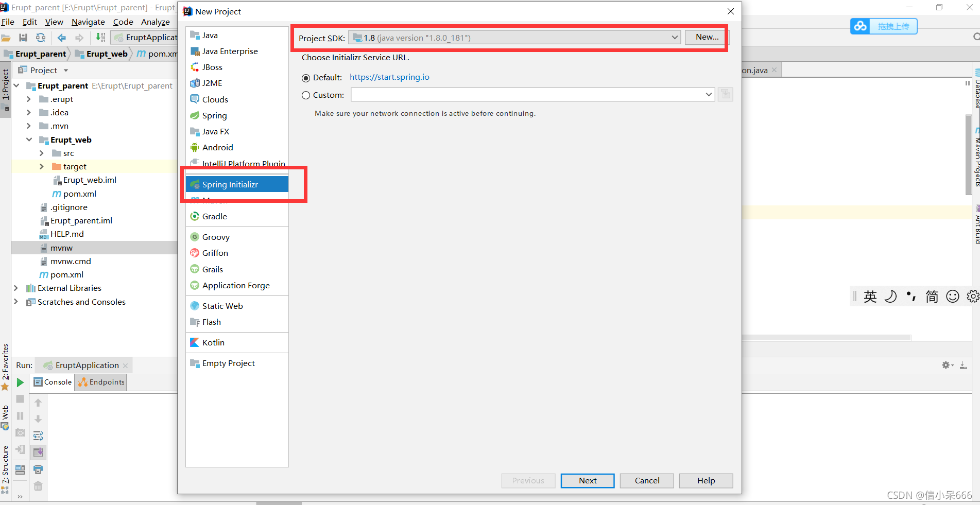Expand the .mvn folder
This screenshot has width=980, height=505.
point(29,126)
